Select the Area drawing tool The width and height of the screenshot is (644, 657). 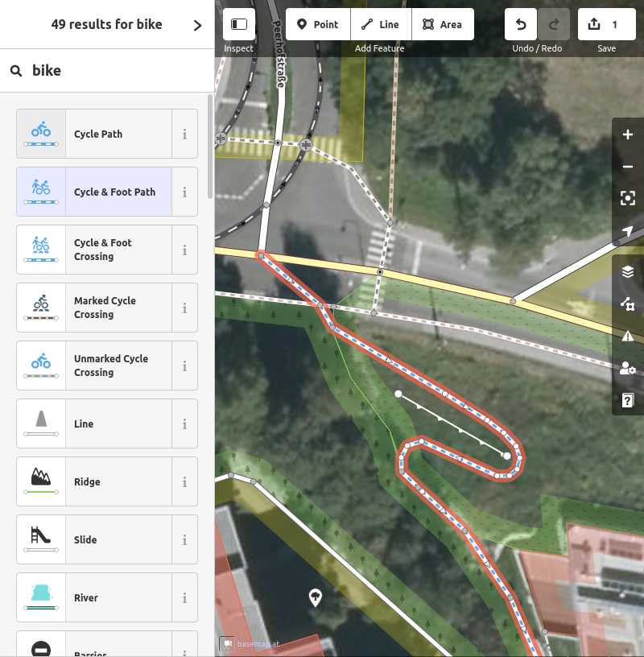443,24
